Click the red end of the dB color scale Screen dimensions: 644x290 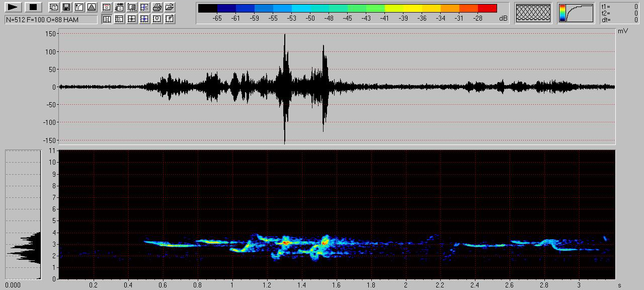click(487, 8)
